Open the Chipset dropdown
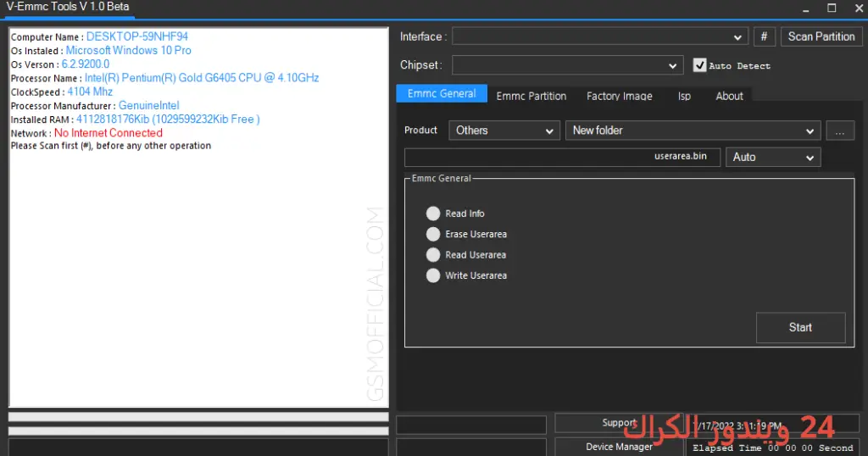 pyautogui.click(x=567, y=65)
